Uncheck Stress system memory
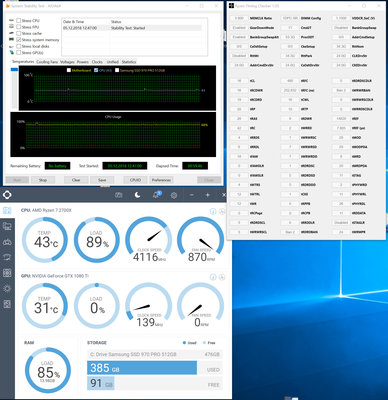The image size is (388, 400). (x=19, y=40)
